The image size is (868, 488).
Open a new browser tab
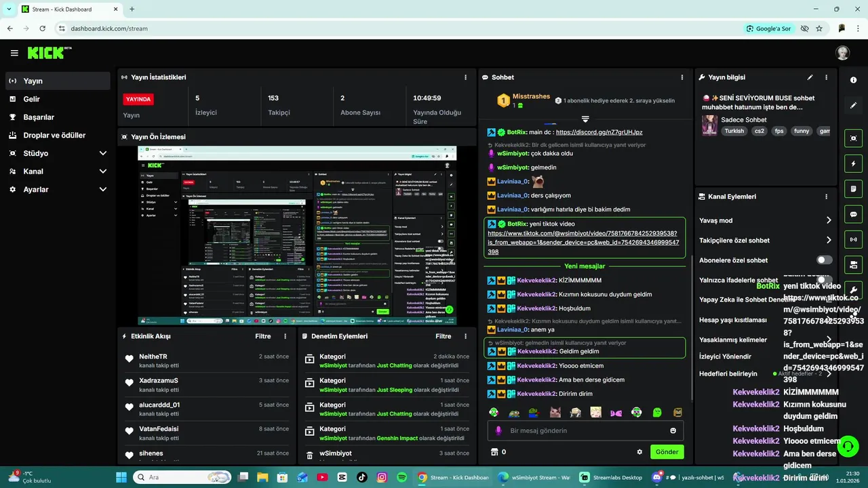(132, 9)
